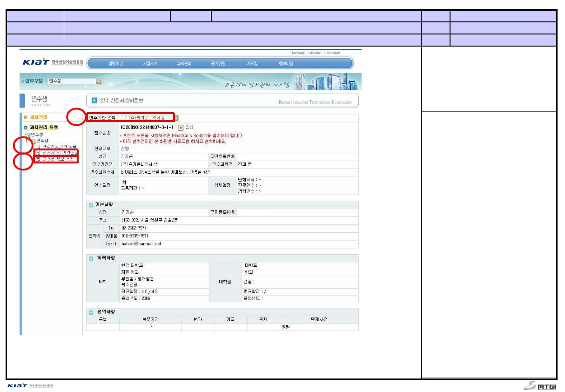Open 연수생 정보 수정 tree item
The height and width of the screenshot is (392, 565).
click(x=58, y=159)
